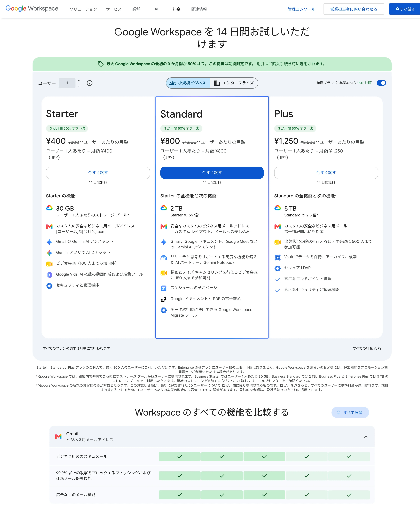Decrease user count with down arrow
The height and width of the screenshot is (505, 420).
[79, 86]
